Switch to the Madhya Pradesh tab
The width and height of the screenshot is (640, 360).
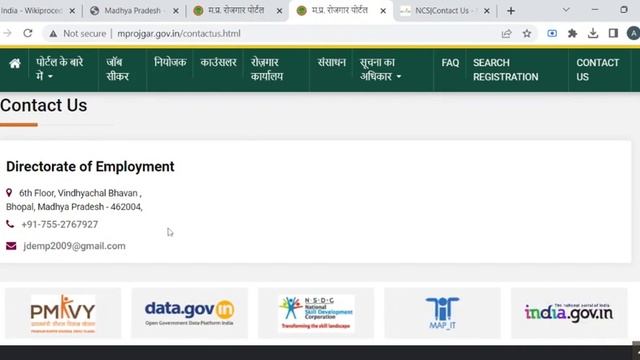pyautogui.click(x=133, y=11)
